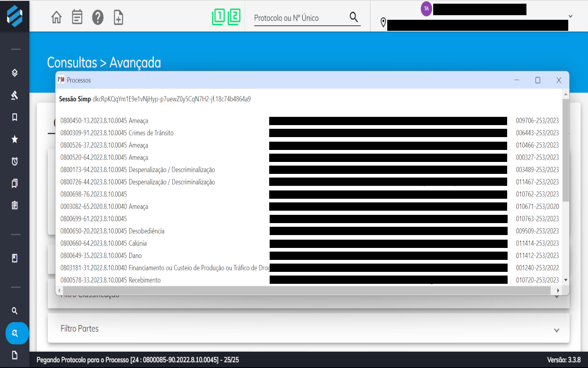Open the blank document icon in sidebar
Screen dimensions: 588x368
(x=15, y=355)
